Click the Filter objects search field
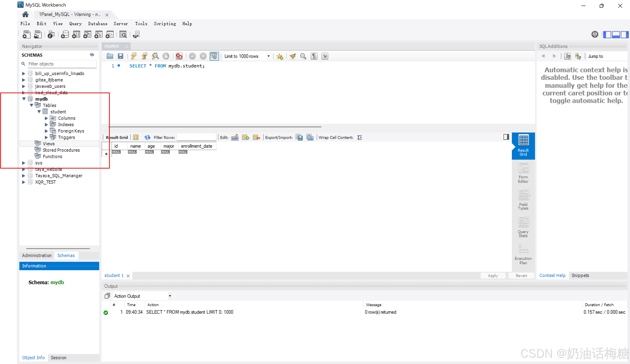 (x=62, y=64)
